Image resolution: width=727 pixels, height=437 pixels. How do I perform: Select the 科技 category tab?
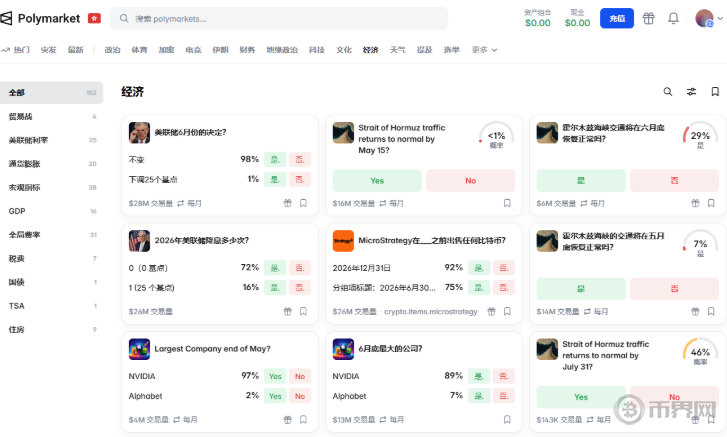pos(317,50)
